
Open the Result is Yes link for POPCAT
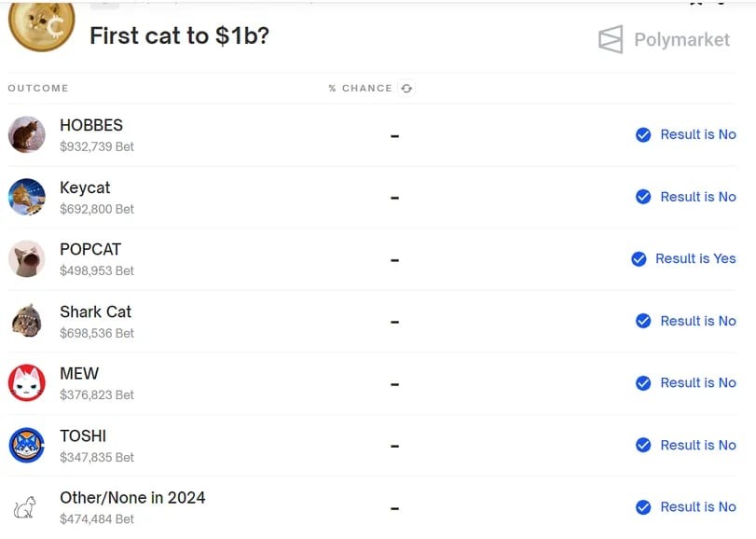coord(695,259)
